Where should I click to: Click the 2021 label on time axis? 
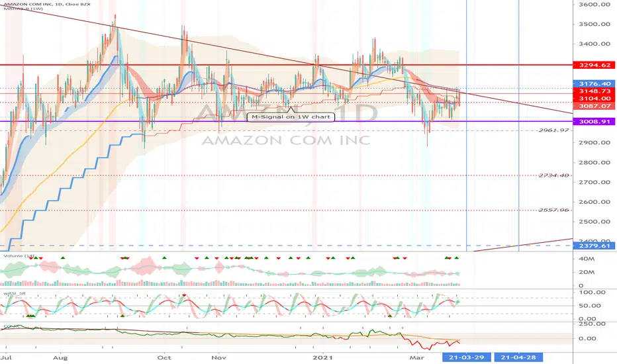[322, 357]
